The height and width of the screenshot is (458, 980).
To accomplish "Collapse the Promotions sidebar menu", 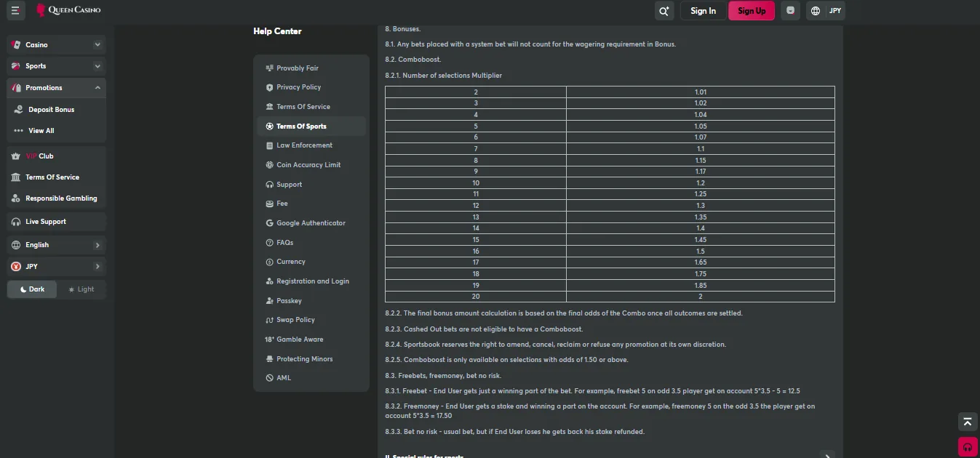I will tap(97, 88).
